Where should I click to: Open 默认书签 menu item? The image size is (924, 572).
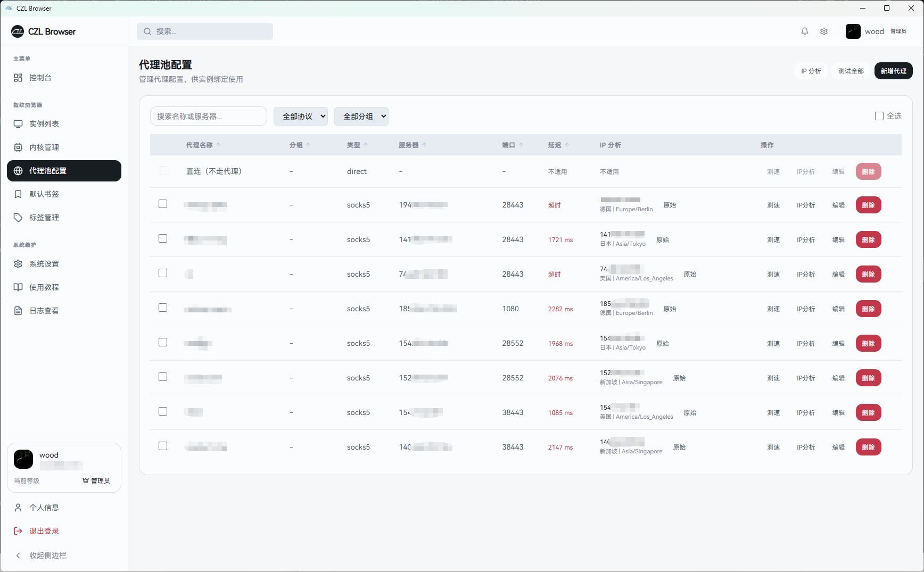(64, 194)
